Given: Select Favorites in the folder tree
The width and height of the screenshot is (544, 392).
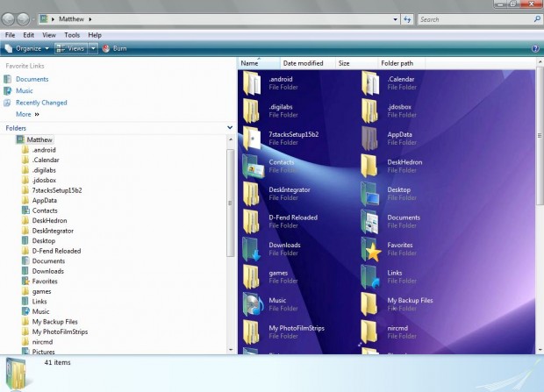Looking at the screenshot, I should pos(45,282).
